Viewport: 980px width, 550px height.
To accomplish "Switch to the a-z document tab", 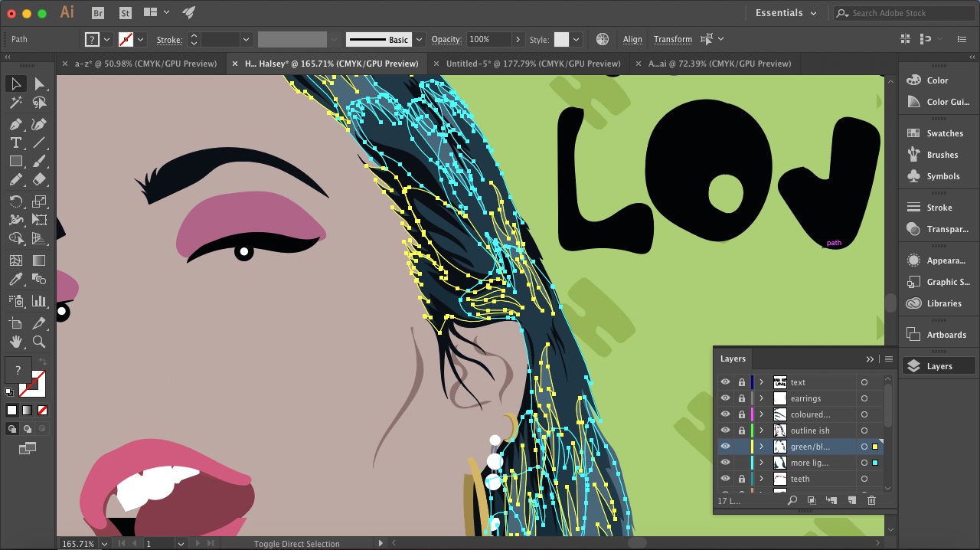I will point(145,64).
